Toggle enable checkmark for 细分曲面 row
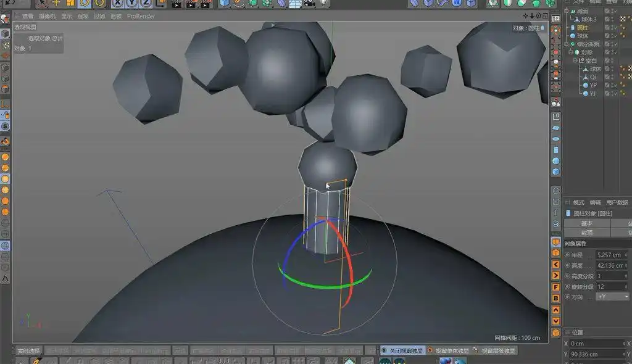 [x=616, y=44]
